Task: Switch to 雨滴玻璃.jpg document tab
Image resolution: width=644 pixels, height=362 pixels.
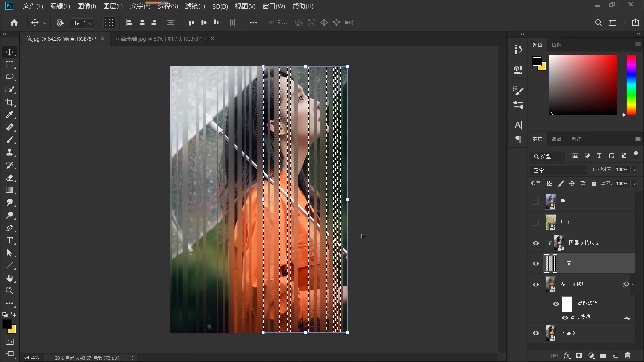Action: pos(161,39)
